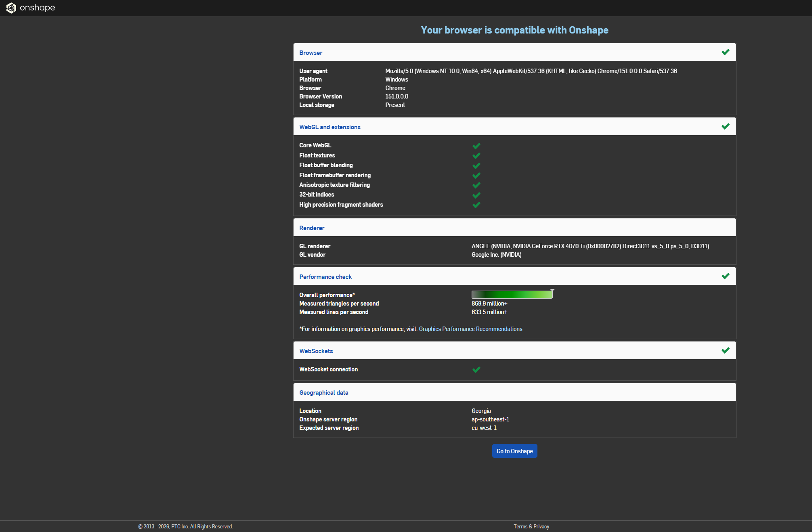
Task: Click the GL vendor label
Action: tap(313, 255)
